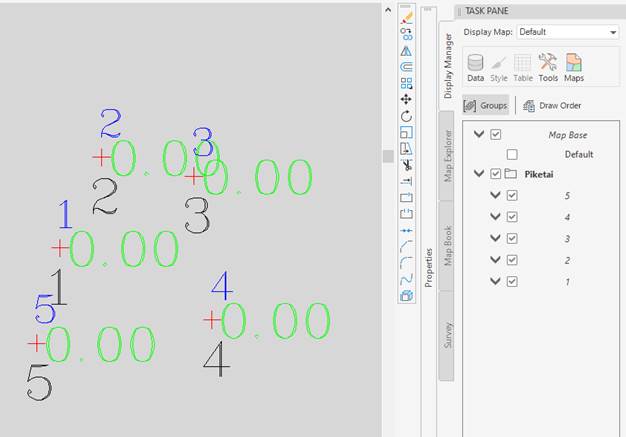The height and width of the screenshot is (437, 626).
Task: Switch to the Map Explorer tab
Action: tap(448, 155)
